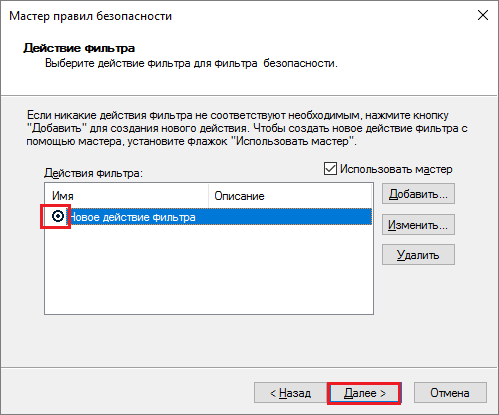The width and height of the screenshot is (499, 415).
Task: Cancel the wizard with Отмена
Action: [450, 393]
